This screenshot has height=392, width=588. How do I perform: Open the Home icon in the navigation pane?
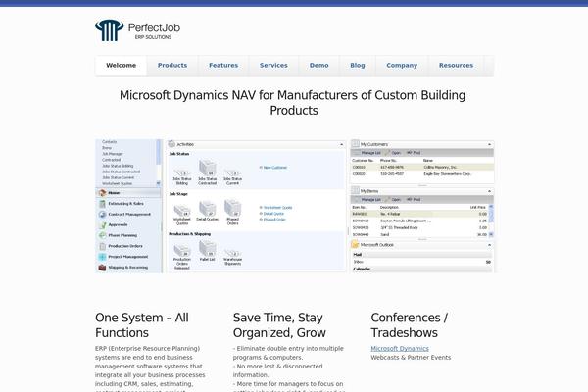pos(102,193)
